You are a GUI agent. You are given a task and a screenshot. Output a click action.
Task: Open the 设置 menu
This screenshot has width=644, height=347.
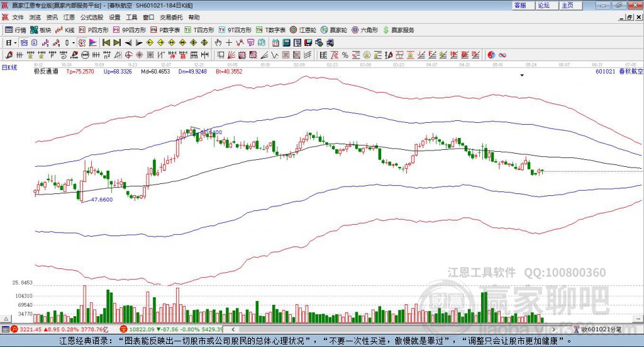(x=114, y=17)
